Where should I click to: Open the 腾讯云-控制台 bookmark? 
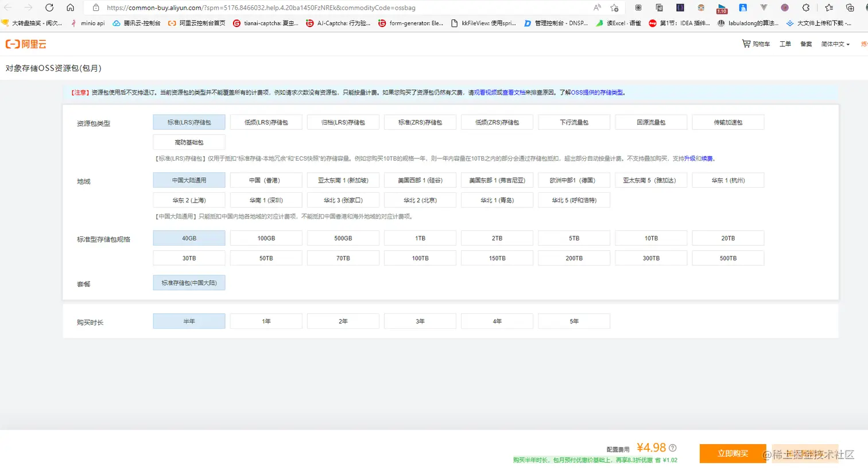[137, 23]
